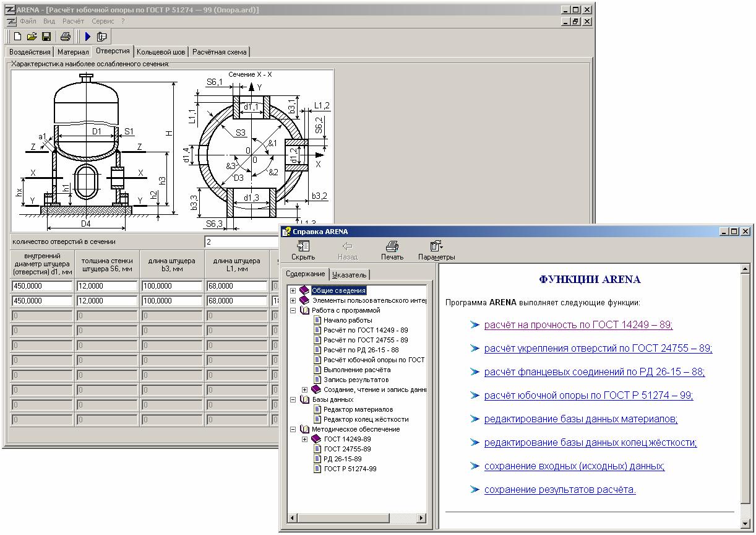756x535 pixels.
Task: Open the ? help menu
Action: (122, 21)
